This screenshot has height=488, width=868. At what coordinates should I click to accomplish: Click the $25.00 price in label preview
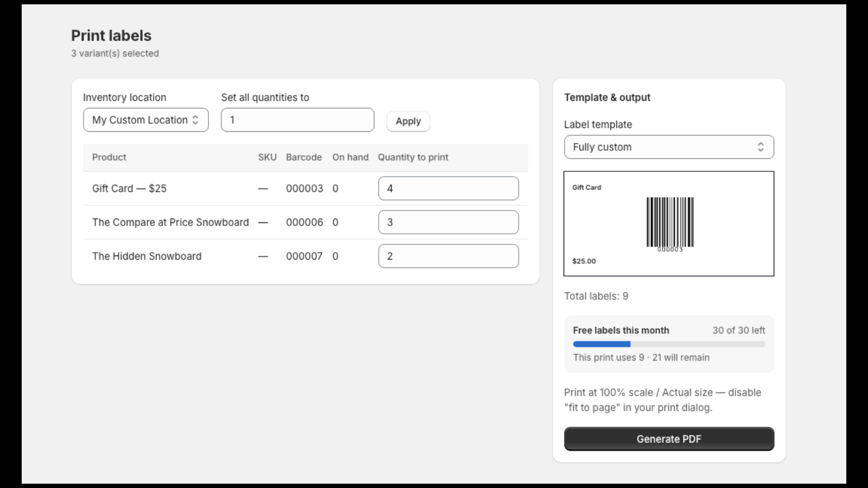tap(584, 261)
